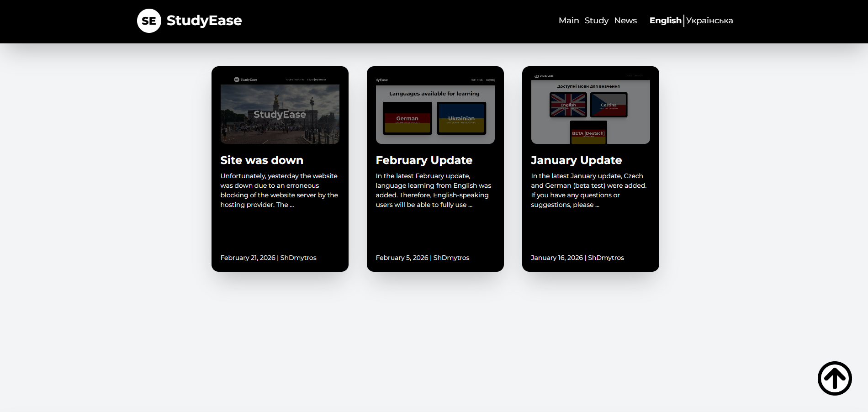Select the February 21, 2026 date line
The image size is (868, 412).
click(268, 258)
